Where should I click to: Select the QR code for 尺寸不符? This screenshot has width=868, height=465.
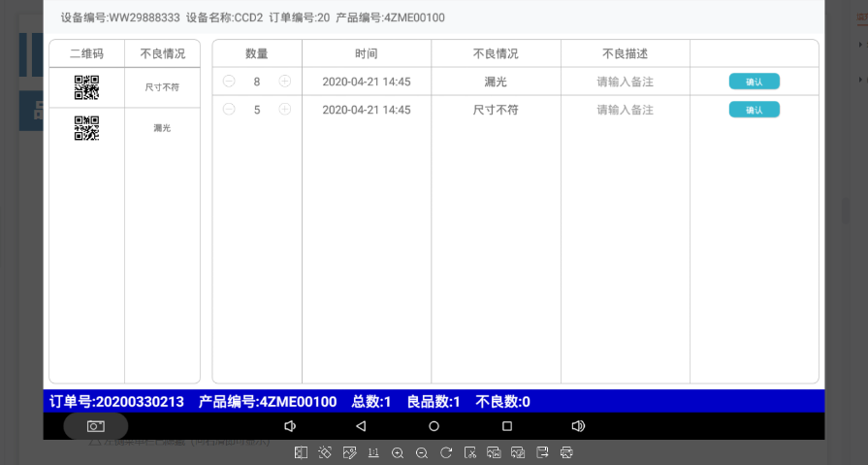(87, 87)
